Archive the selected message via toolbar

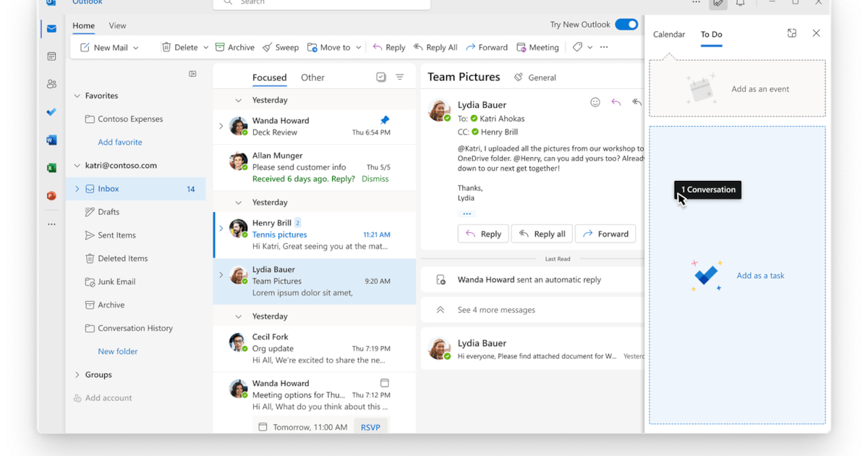[235, 47]
